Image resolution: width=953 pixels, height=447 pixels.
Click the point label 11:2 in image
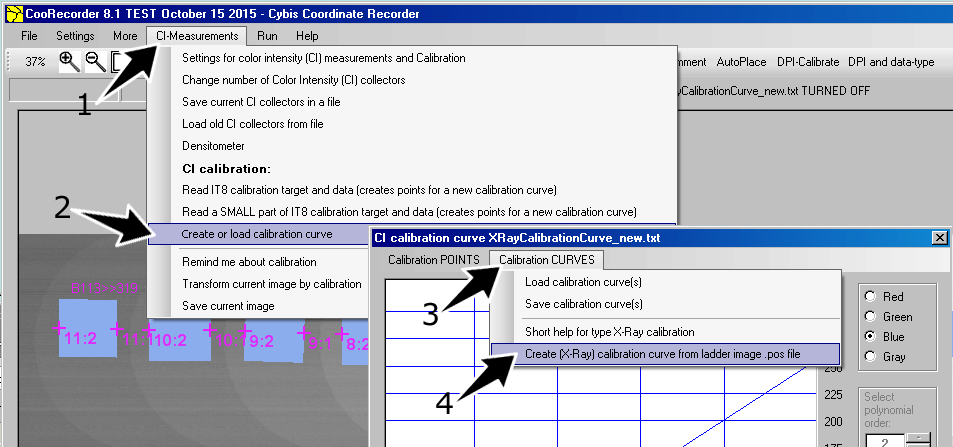[x=81, y=339]
